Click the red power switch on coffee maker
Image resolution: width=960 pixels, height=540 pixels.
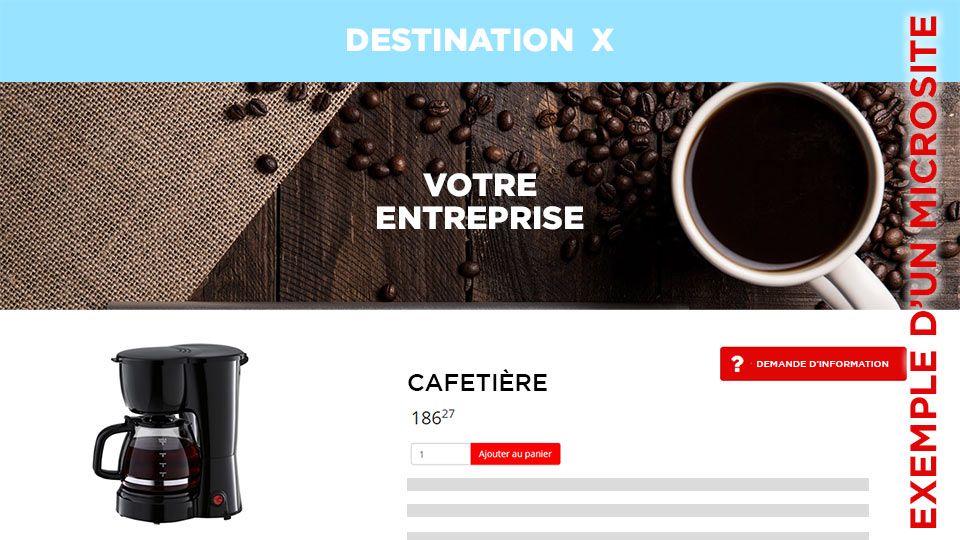tap(219, 499)
